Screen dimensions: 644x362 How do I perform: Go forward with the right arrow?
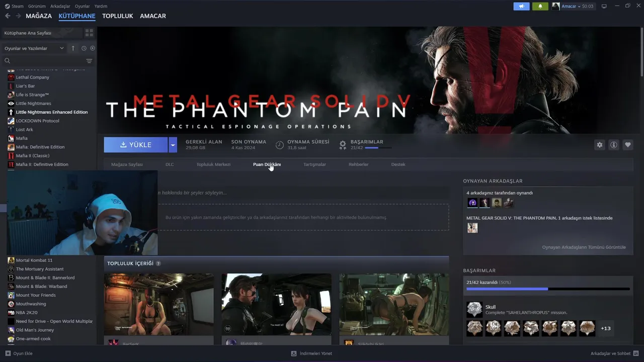click(18, 16)
